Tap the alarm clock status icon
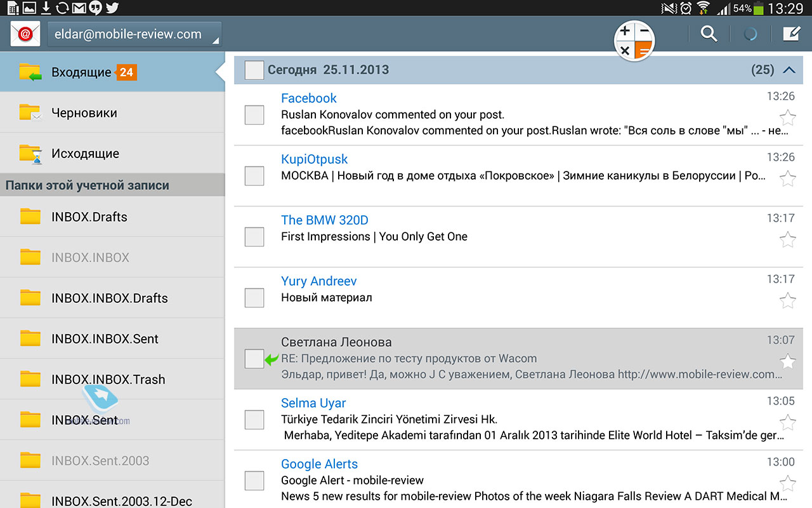Viewport: 812px width, 508px height. (x=685, y=8)
